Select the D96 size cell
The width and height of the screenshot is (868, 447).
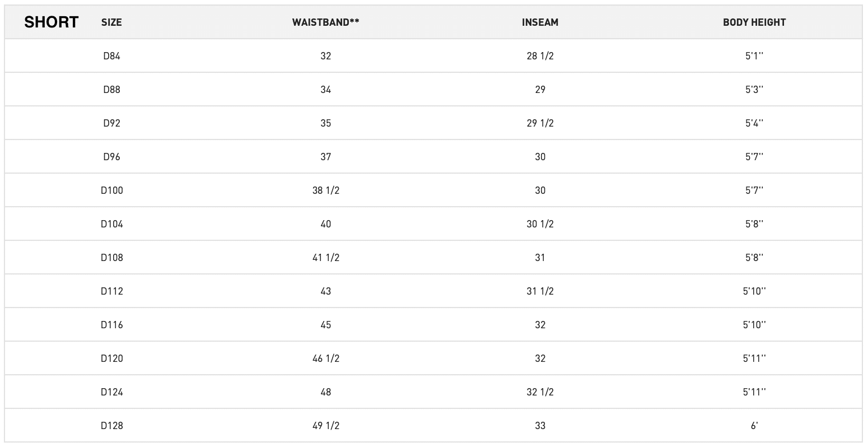click(111, 157)
